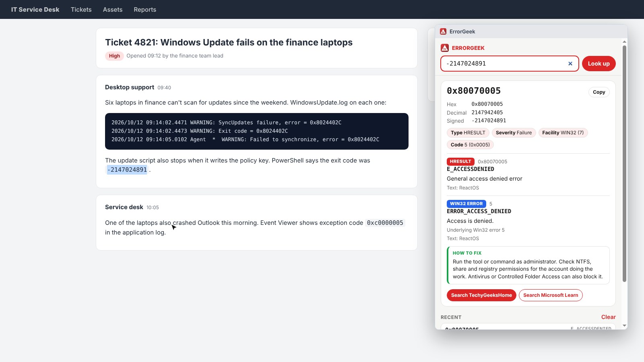Click the 0xc0000005 exception code in the ticket
Screen dimensions: 644x362
[x=385, y=223]
